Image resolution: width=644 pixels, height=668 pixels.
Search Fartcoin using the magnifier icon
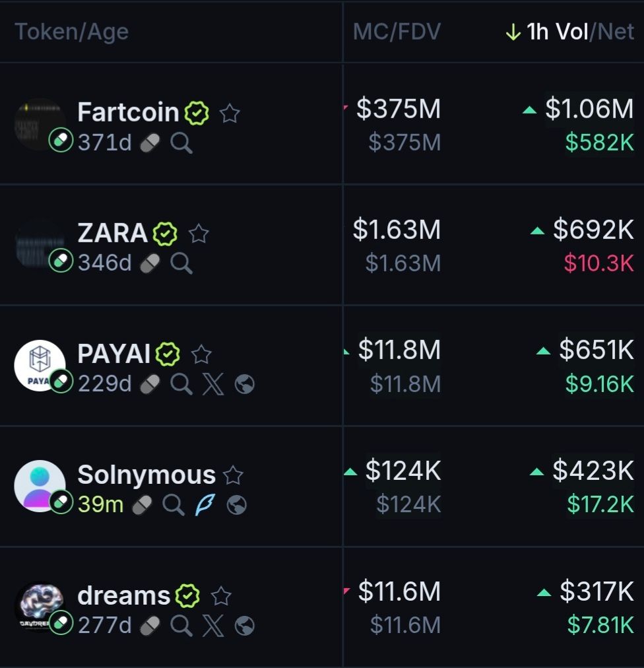181,143
